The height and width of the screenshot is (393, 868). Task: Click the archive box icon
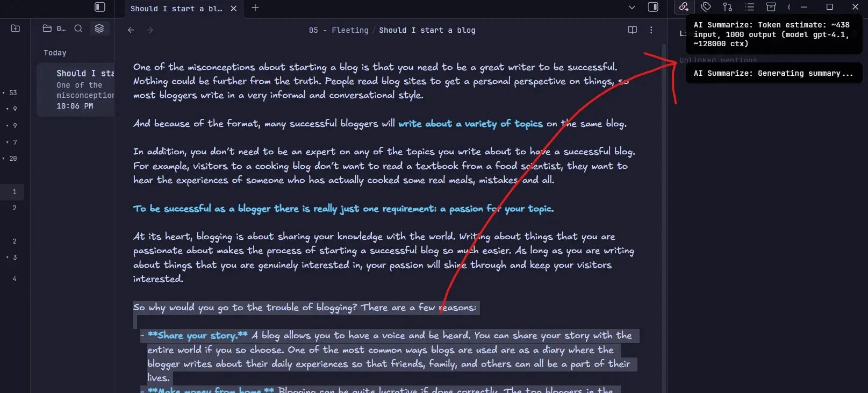pyautogui.click(x=771, y=7)
